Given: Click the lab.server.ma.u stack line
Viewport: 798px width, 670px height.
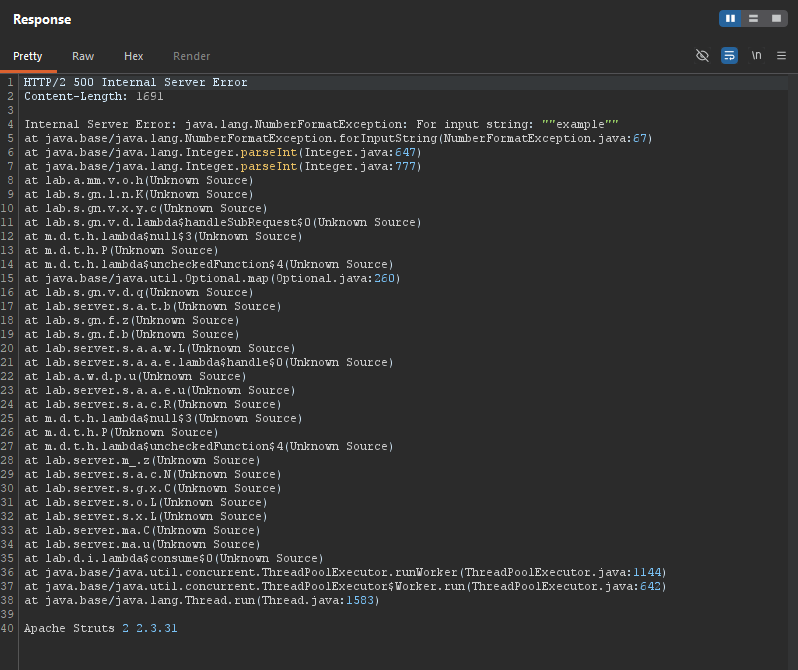Looking at the screenshot, I should pos(142,544).
